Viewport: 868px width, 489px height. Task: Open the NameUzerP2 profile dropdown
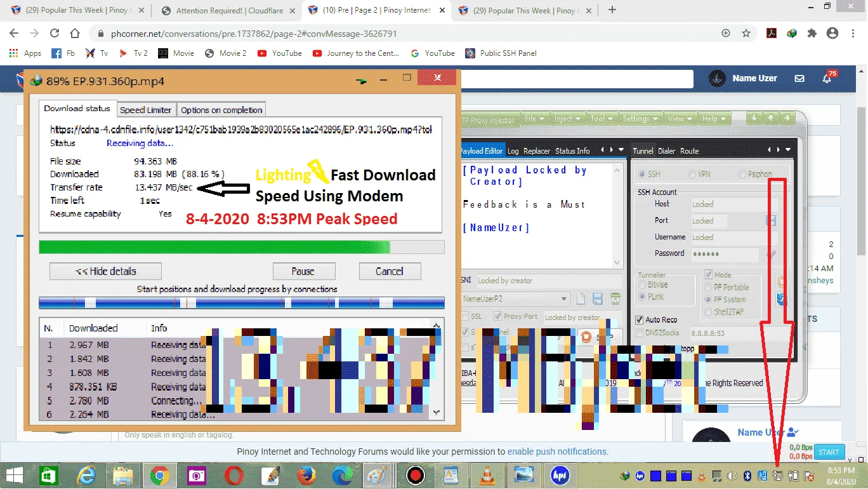click(515, 298)
